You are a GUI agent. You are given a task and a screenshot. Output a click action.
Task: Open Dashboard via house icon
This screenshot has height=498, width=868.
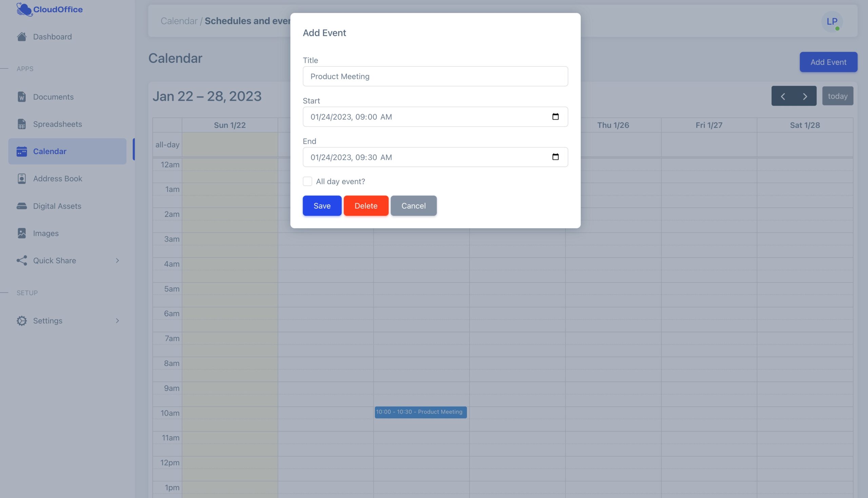click(22, 37)
